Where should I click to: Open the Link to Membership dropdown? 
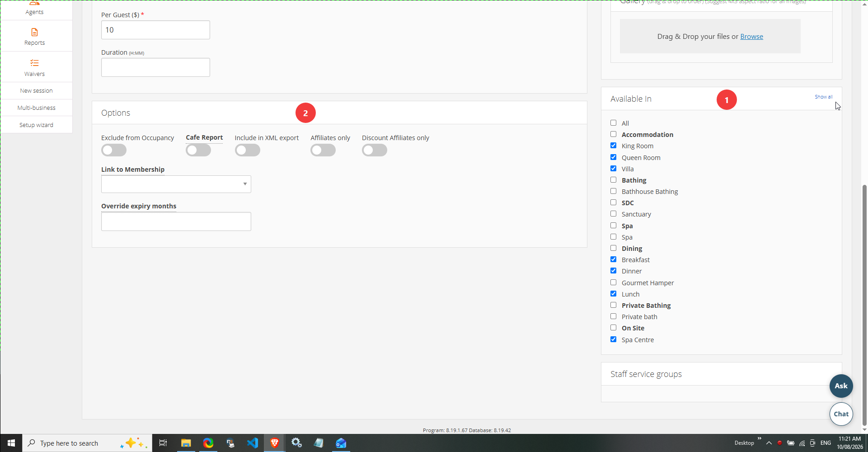(176, 184)
